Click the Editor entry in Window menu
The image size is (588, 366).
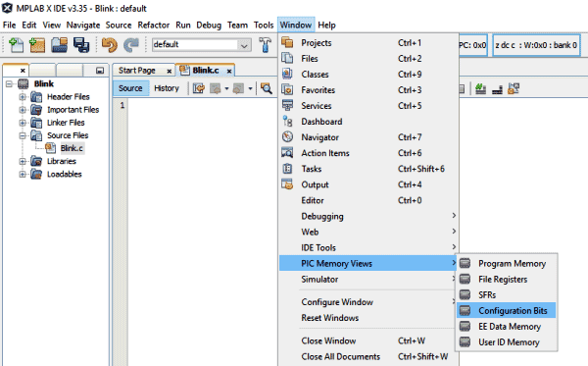pos(367,200)
